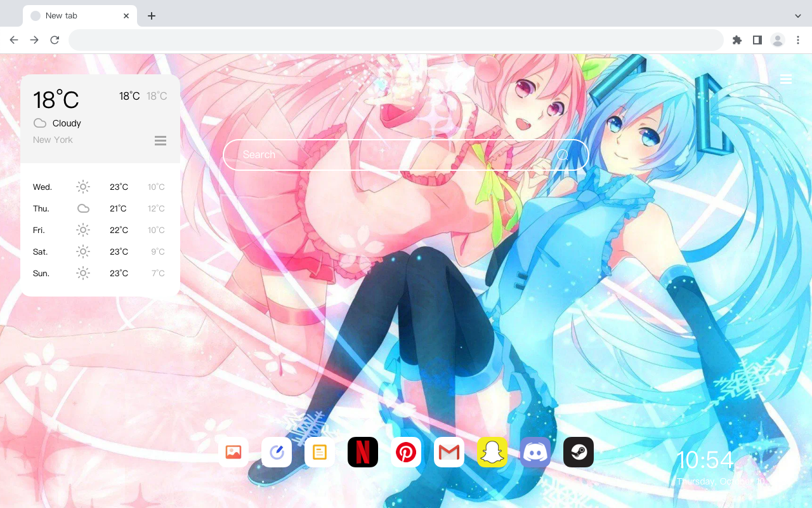812x508 pixels.
Task: Click Wednesday's sunny forecast icon
Action: tap(83, 187)
